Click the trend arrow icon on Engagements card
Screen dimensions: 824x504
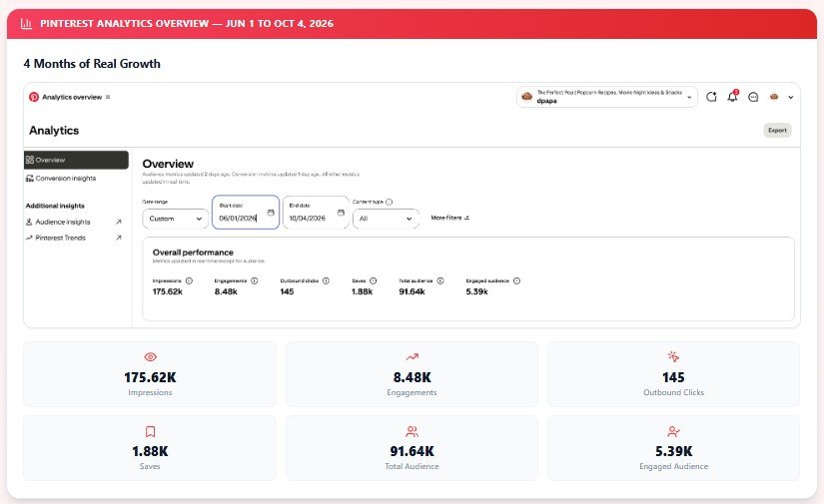click(412, 357)
